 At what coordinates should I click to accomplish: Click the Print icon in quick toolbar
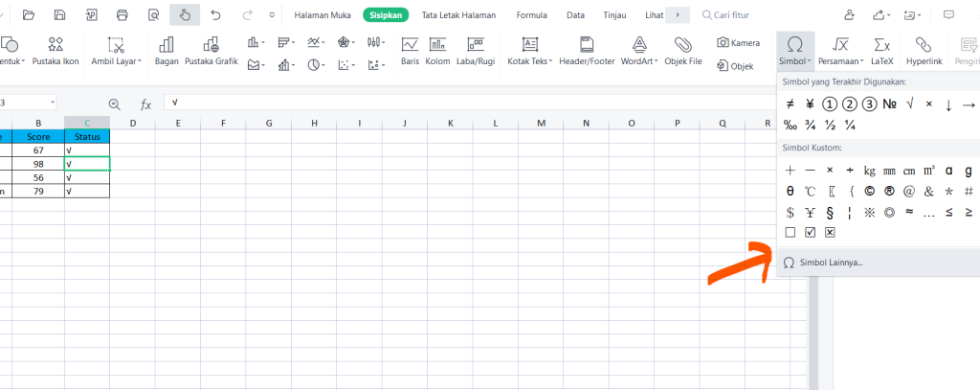[x=122, y=14]
